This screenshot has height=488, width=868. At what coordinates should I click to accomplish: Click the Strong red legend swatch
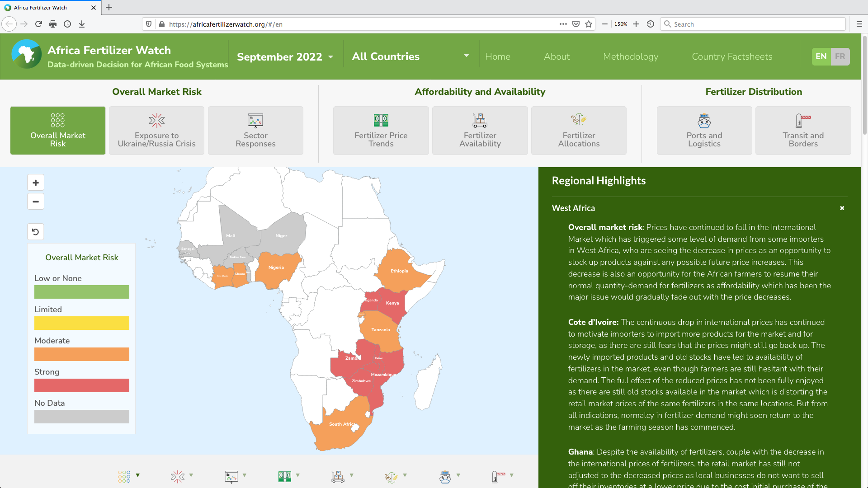coord(82,385)
